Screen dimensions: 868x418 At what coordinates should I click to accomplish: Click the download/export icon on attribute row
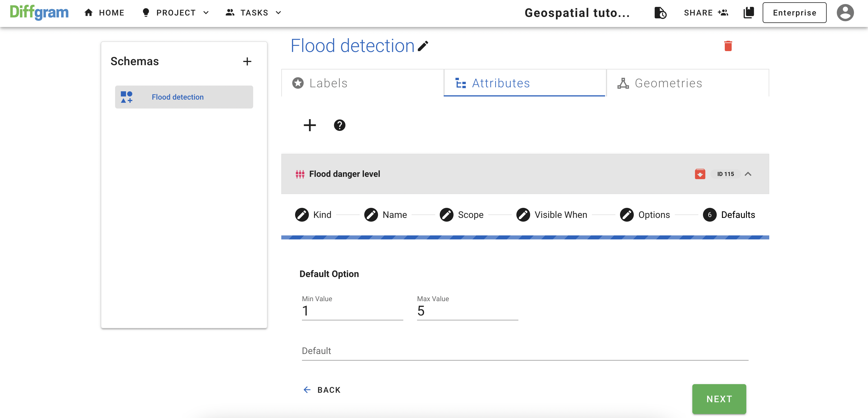coord(700,174)
